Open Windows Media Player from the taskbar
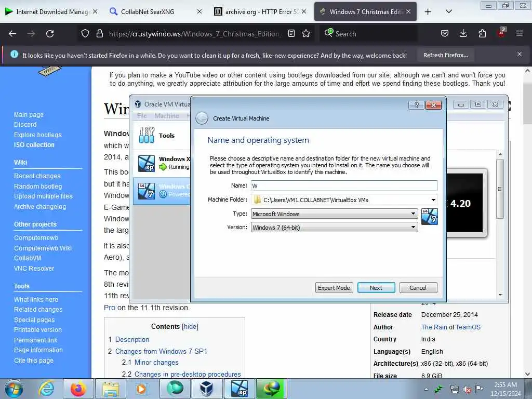The width and height of the screenshot is (532, 399). click(142, 389)
